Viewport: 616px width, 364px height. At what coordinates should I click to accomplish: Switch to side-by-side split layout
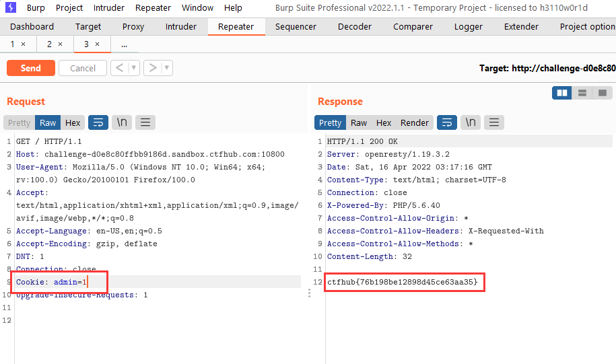(561, 93)
